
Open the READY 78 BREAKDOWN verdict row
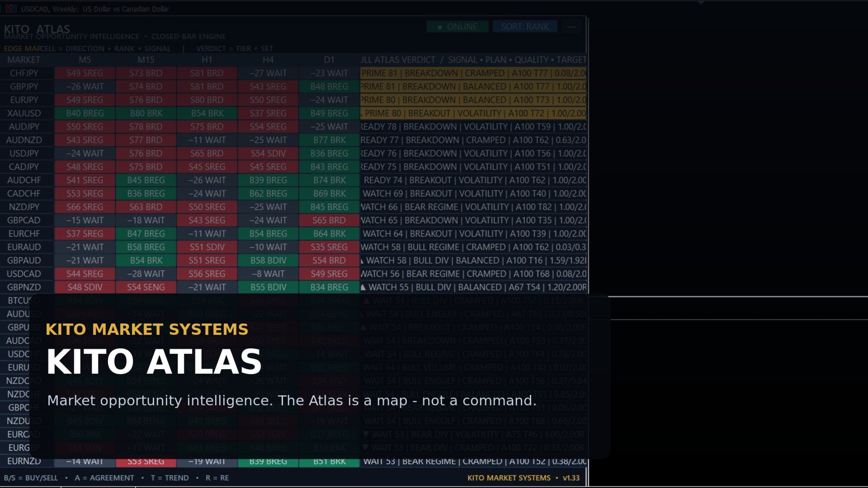click(x=473, y=127)
